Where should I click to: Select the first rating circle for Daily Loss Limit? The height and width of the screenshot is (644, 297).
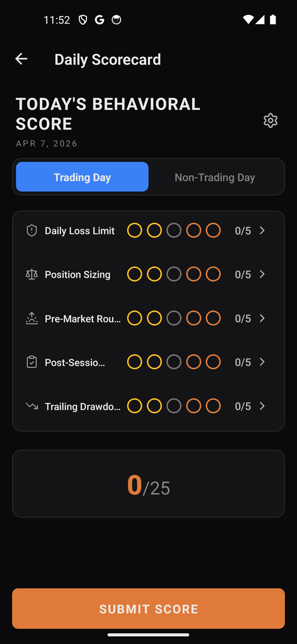pos(135,230)
